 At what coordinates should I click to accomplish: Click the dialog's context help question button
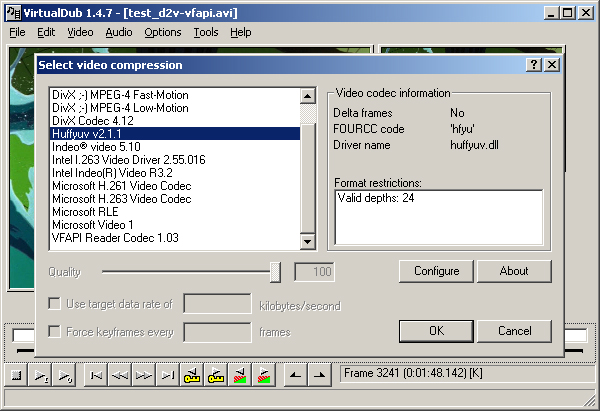pos(535,64)
